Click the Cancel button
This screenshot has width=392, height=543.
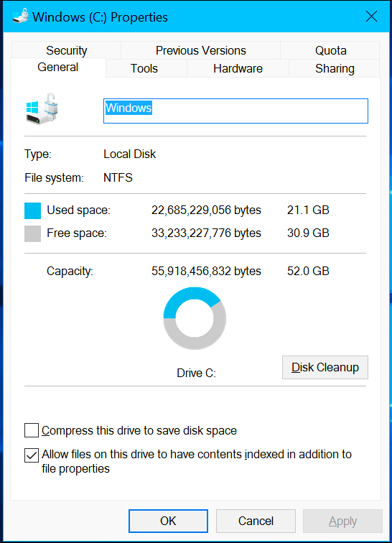click(x=256, y=521)
